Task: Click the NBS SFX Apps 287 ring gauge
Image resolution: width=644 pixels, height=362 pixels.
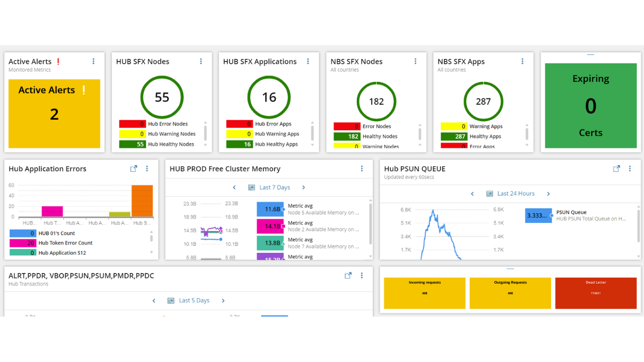Action: pyautogui.click(x=484, y=102)
